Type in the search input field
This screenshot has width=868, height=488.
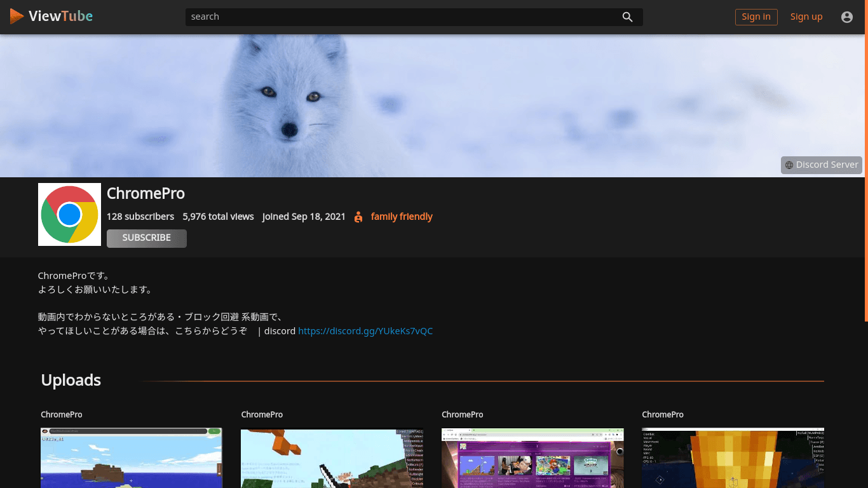tap(400, 17)
